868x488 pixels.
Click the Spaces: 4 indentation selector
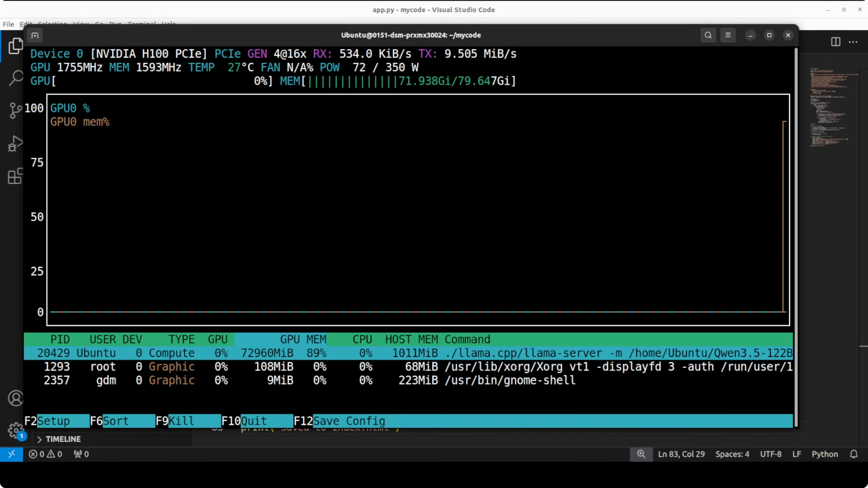pos(732,454)
